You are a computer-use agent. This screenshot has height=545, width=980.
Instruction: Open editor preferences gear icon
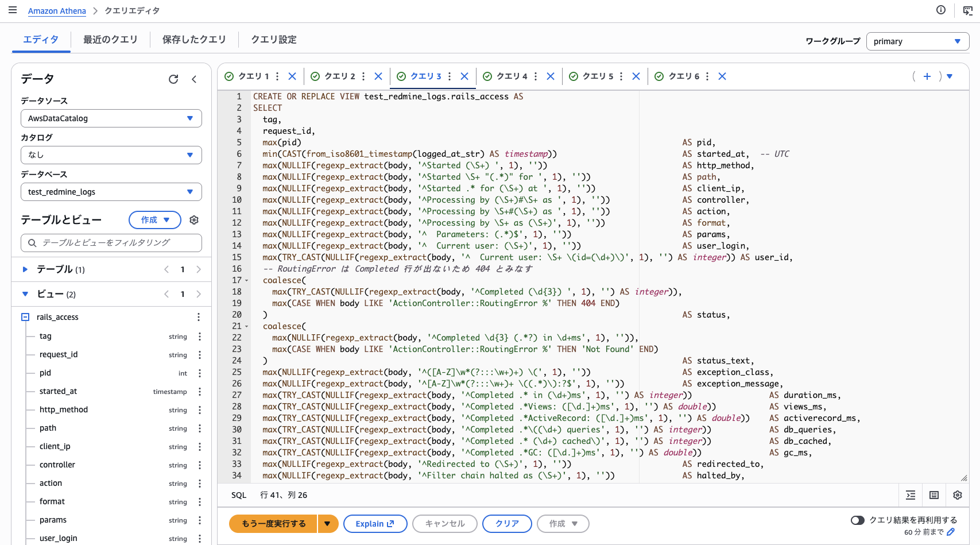958,495
